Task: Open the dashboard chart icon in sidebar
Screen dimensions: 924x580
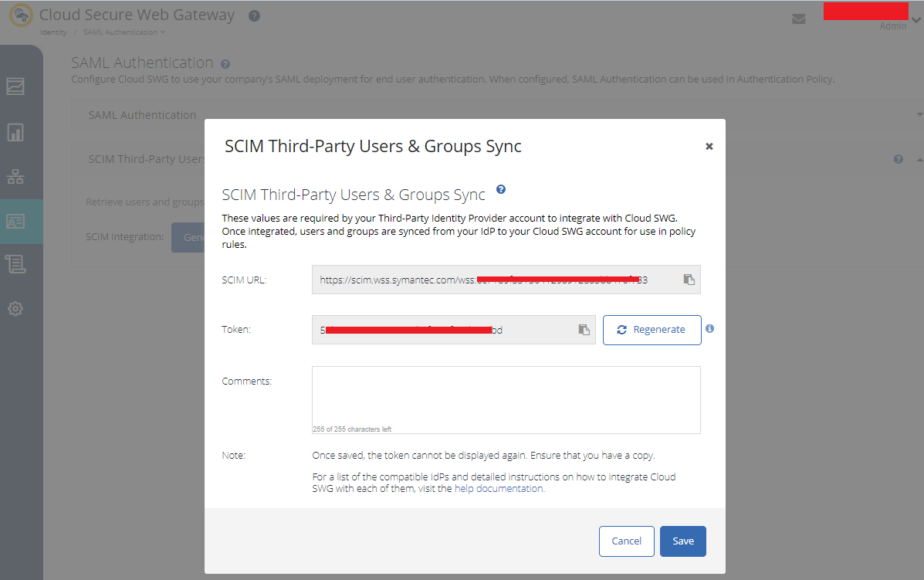Action: [x=15, y=86]
